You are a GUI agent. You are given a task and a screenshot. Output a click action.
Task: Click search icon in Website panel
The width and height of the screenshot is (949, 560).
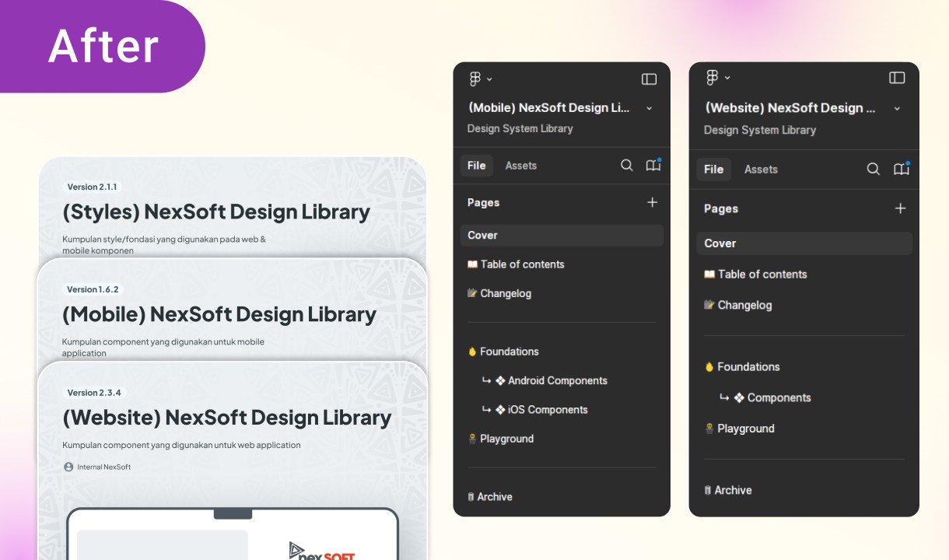click(x=874, y=169)
